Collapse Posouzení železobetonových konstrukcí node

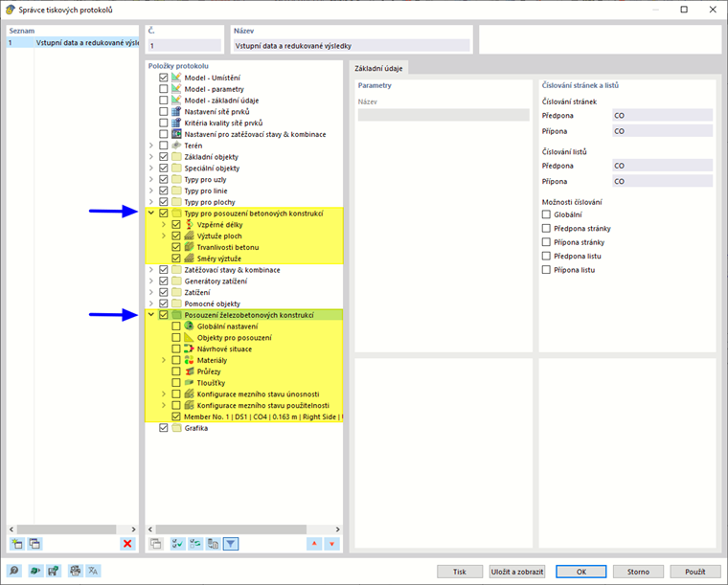click(x=151, y=315)
